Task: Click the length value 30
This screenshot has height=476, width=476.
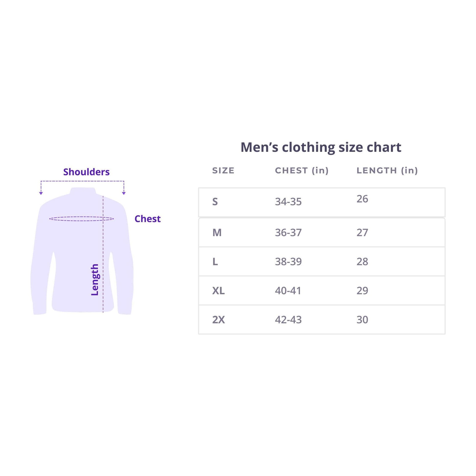Action: (x=362, y=320)
